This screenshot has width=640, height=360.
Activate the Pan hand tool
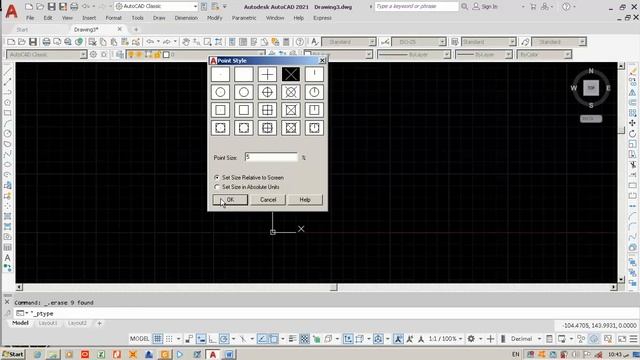click(x=186, y=42)
